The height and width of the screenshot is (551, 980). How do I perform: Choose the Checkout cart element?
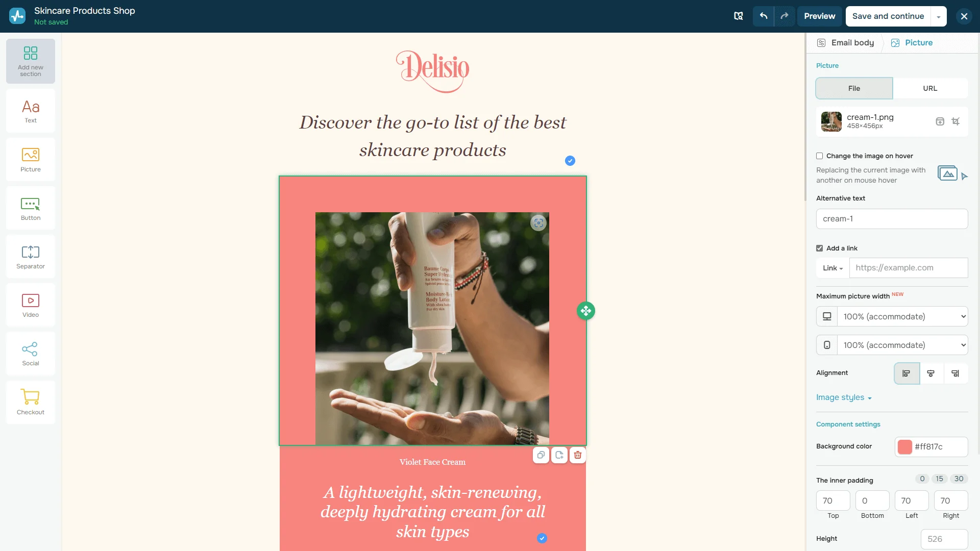click(x=31, y=402)
